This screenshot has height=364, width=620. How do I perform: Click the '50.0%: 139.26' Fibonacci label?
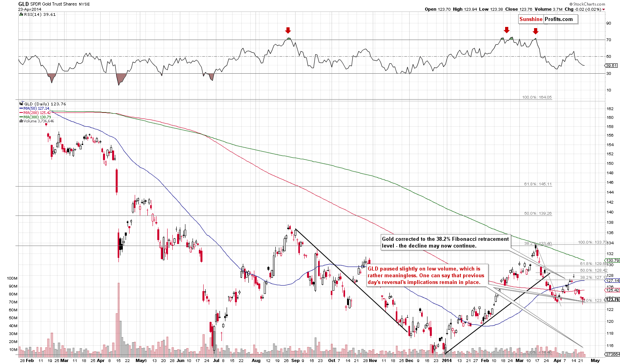click(x=538, y=213)
